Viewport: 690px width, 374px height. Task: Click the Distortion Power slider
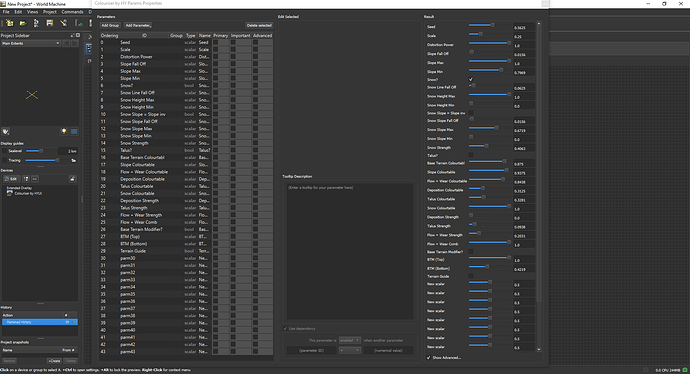(x=489, y=43)
